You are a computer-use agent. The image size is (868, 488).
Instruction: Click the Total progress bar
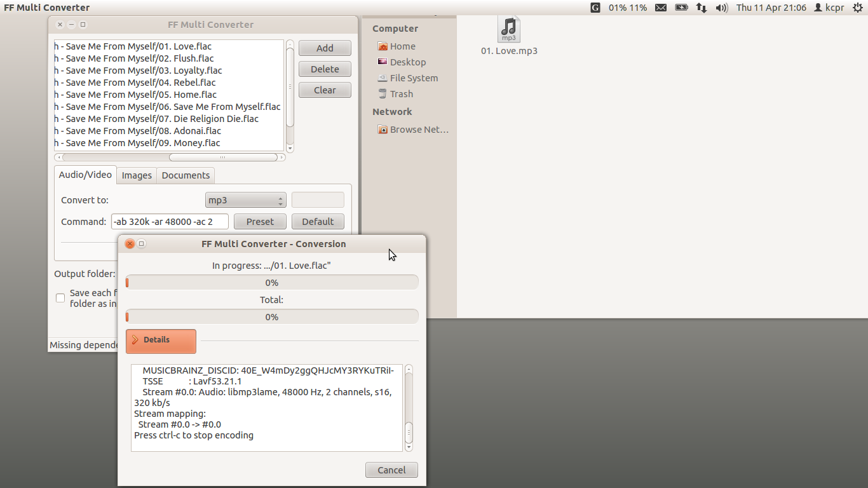click(x=272, y=317)
